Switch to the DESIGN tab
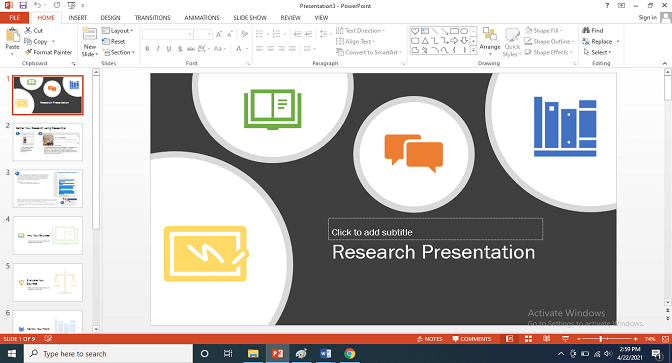The height and width of the screenshot is (363, 672). point(111,18)
